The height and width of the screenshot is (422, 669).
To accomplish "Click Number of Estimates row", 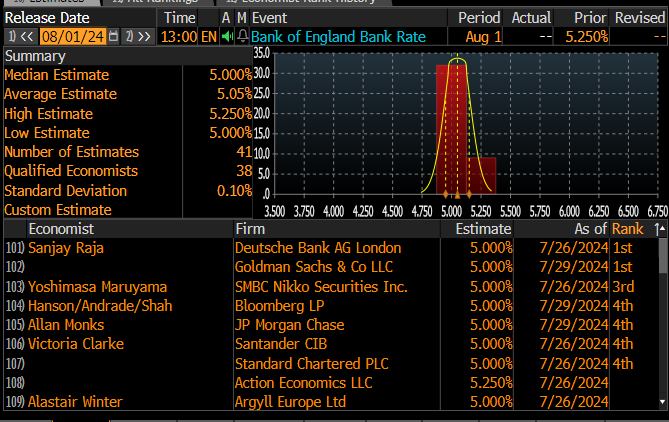I will [128, 152].
